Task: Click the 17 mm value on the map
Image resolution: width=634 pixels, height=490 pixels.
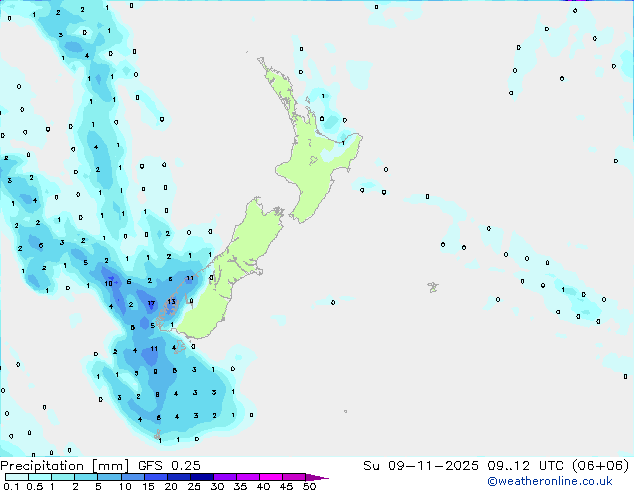Action: click(151, 303)
